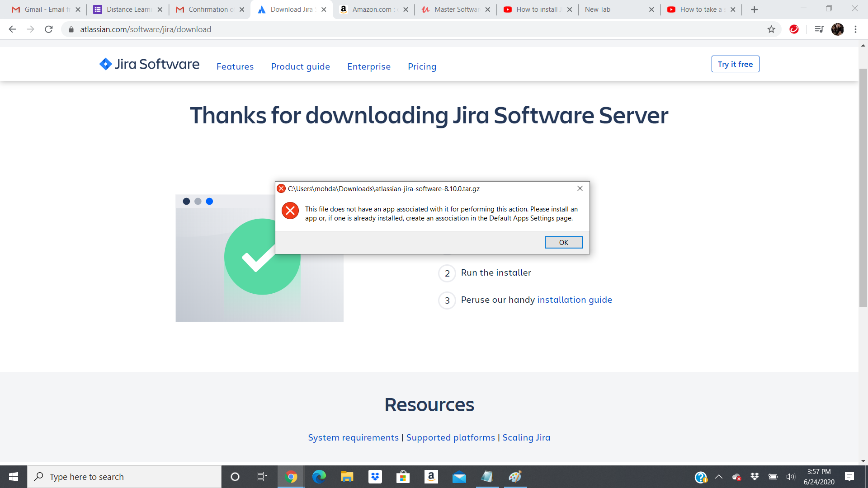Switch to Gmail Email tab

coord(43,9)
